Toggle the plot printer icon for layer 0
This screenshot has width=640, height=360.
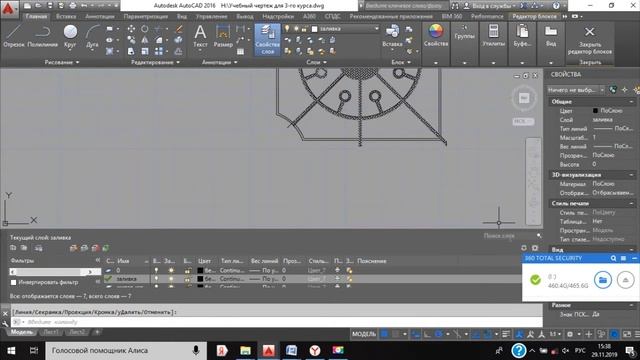pyautogui.click(x=337, y=270)
